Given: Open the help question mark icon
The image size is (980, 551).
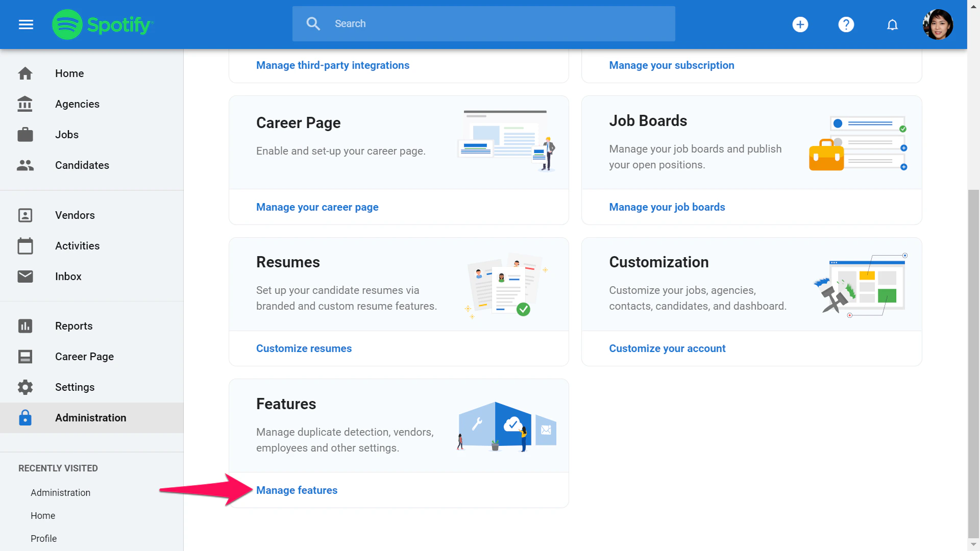Looking at the screenshot, I should point(846,24).
